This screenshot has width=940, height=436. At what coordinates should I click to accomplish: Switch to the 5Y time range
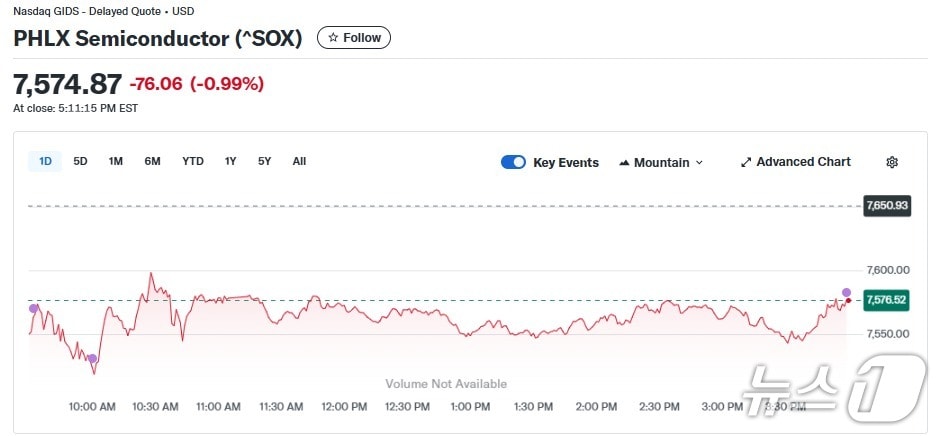click(265, 161)
